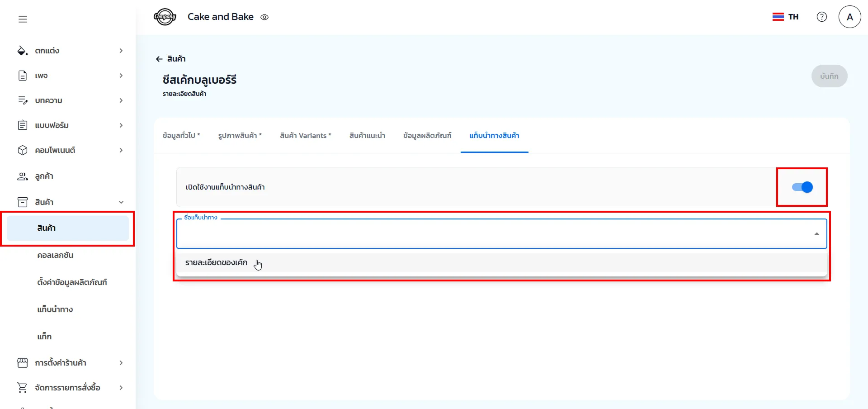Expand the บทความ sidebar chevron
The image size is (868, 409).
point(121,100)
